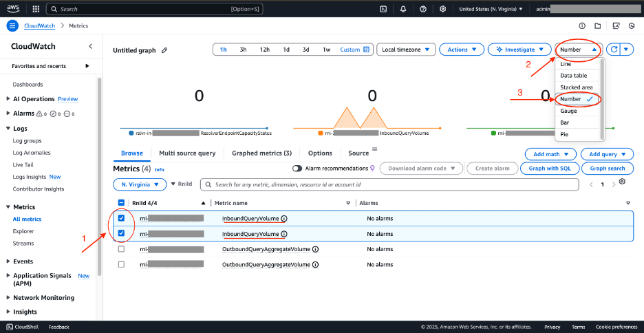This screenshot has width=644, height=333.
Task: Open the Add query dropdown
Action: pos(607,154)
